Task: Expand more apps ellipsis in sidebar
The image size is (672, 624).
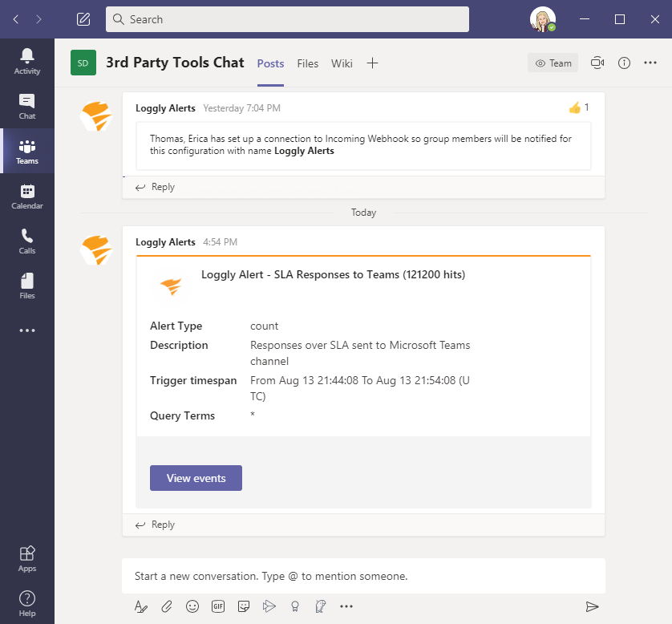Action: [27, 330]
